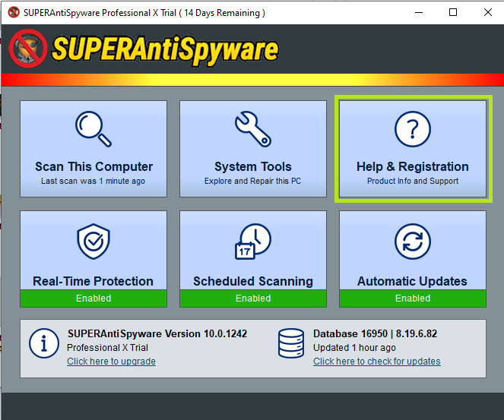
Task: Click 'SUPERAntiSpyware Version 10.0.1242' text
Action: coord(157,333)
